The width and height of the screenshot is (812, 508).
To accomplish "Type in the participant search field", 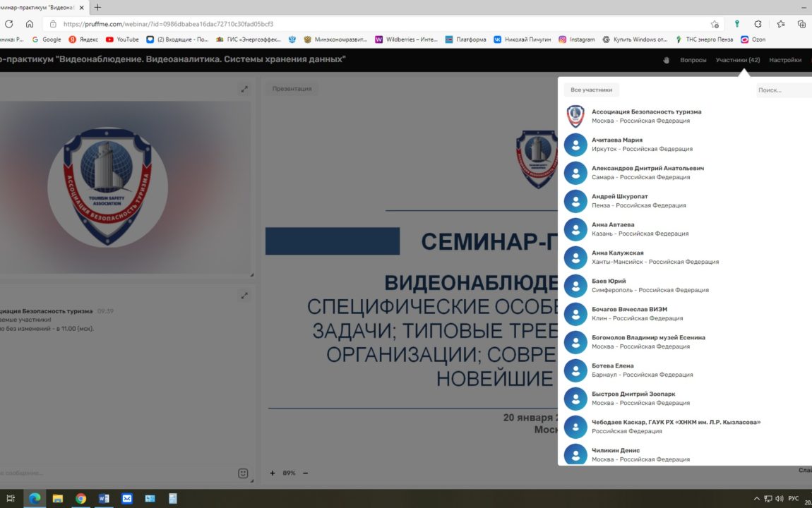I will point(784,90).
